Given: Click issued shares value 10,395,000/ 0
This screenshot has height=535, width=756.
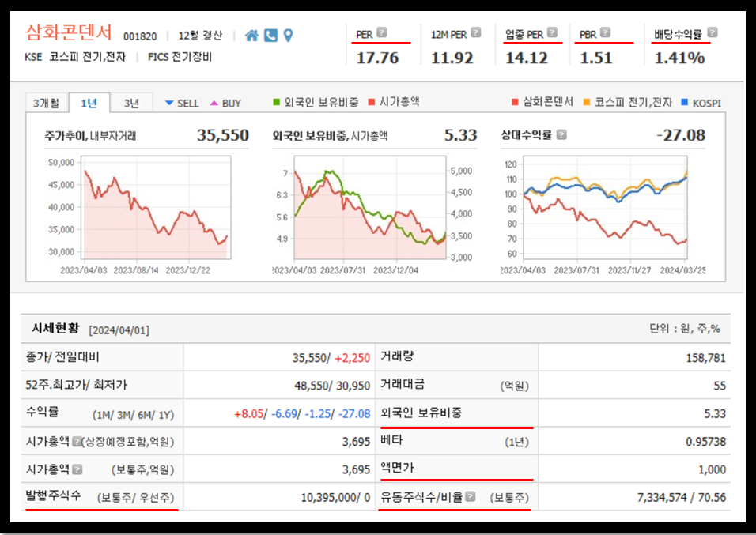Looking at the screenshot, I should coord(335,498).
